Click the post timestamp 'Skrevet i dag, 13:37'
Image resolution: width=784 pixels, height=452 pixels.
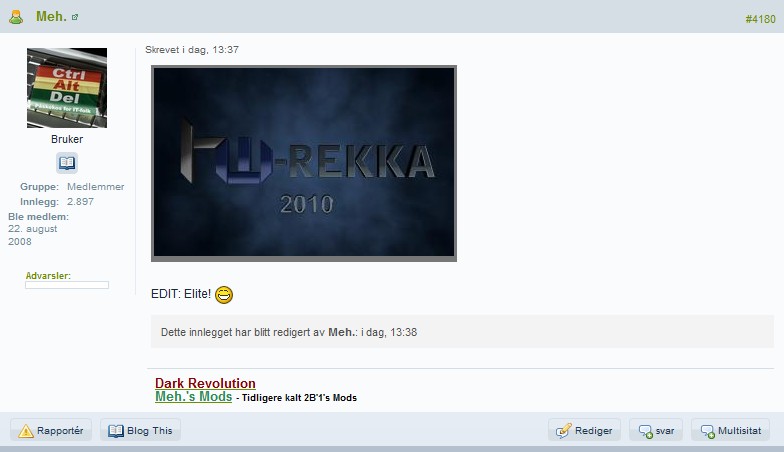point(192,50)
